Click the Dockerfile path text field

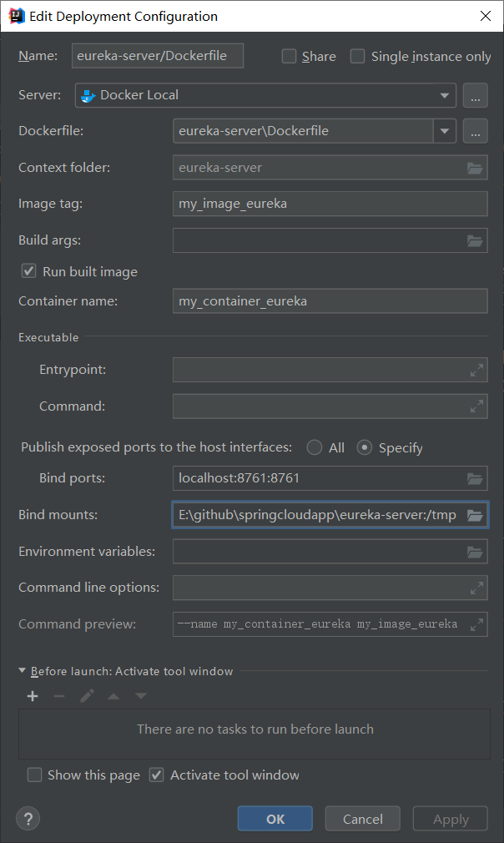click(303, 131)
